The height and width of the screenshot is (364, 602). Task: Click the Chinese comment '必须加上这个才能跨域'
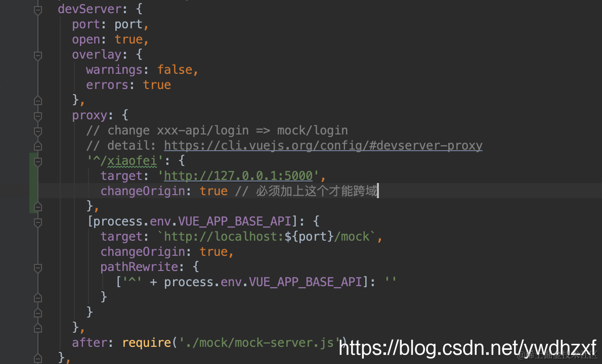click(317, 191)
